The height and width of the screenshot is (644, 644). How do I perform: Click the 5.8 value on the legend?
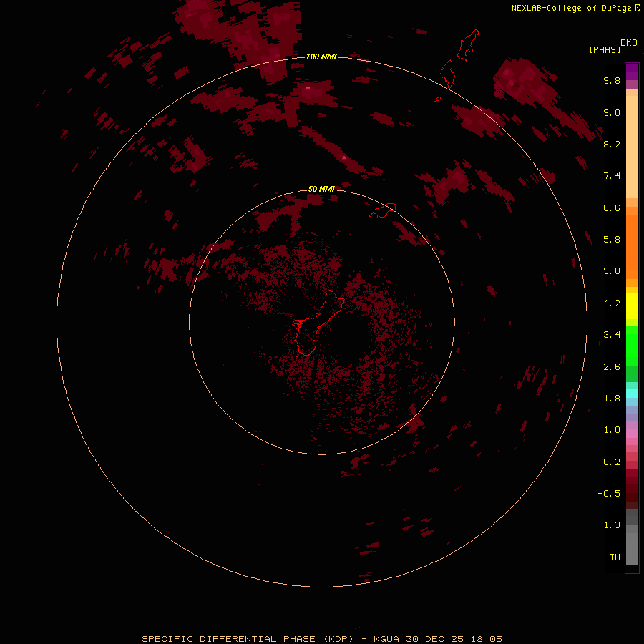tap(612, 239)
